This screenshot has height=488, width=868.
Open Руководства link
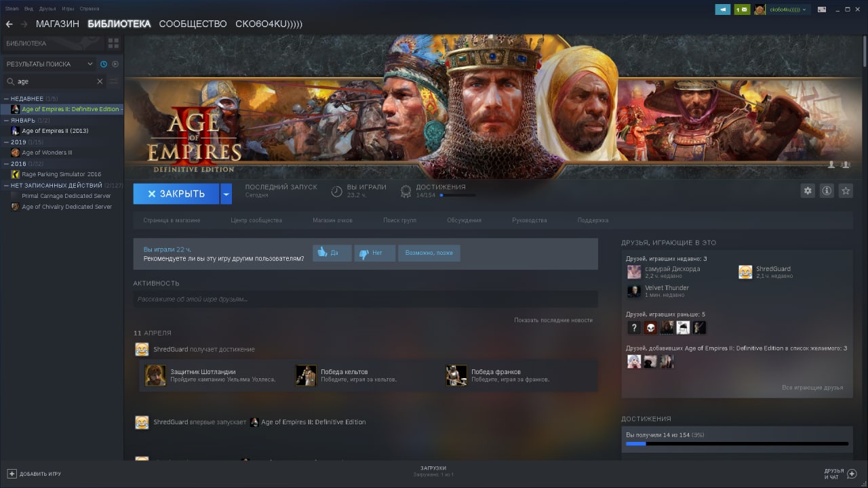tap(530, 220)
